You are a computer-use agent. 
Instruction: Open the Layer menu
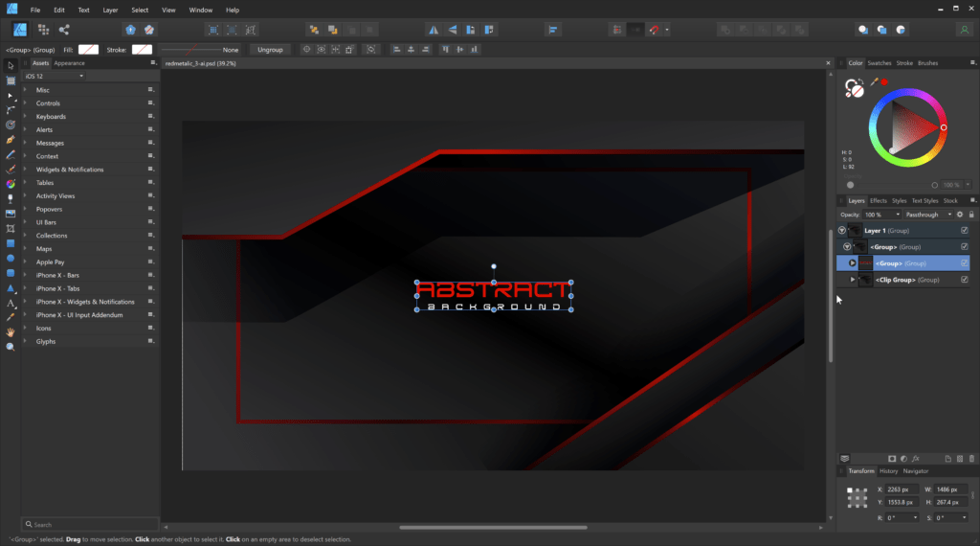coord(110,10)
